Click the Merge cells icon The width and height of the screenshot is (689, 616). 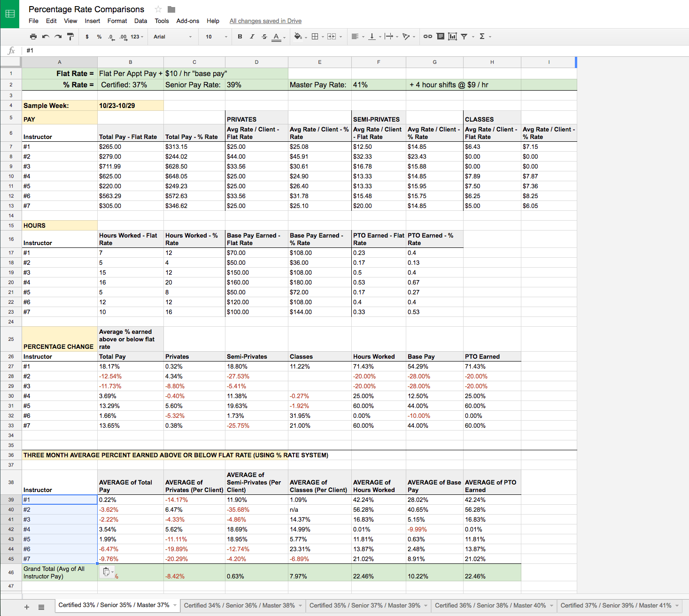click(x=332, y=37)
